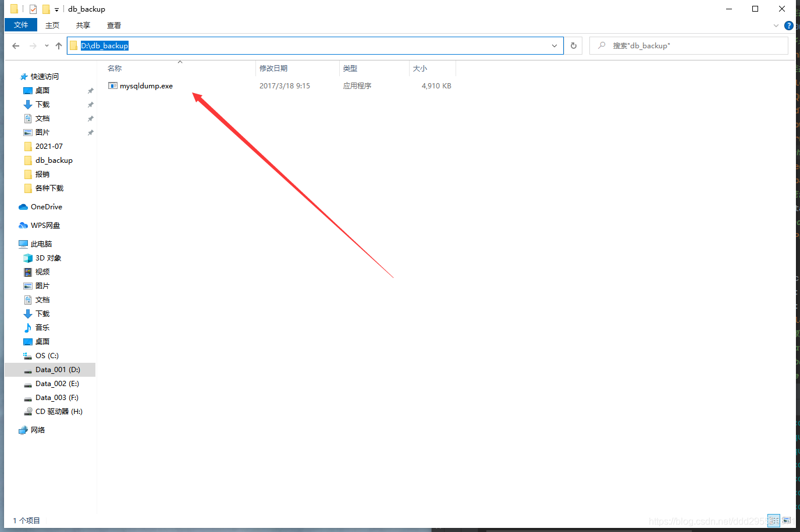The image size is (800, 532).
Task: Click the WPS网盘 cloud icon
Action: pos(23,226)
